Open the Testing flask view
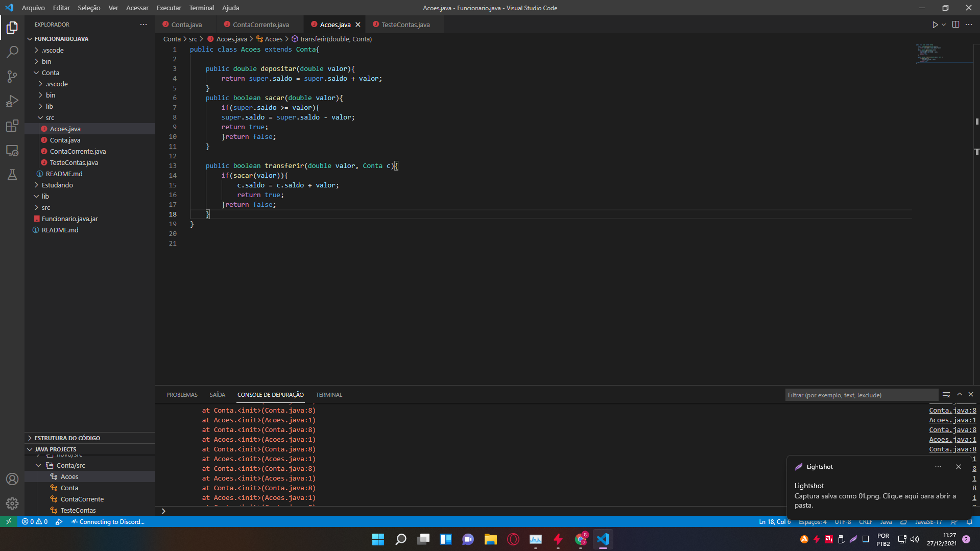Viewport: 980px width, 551px height. [12, 175]
